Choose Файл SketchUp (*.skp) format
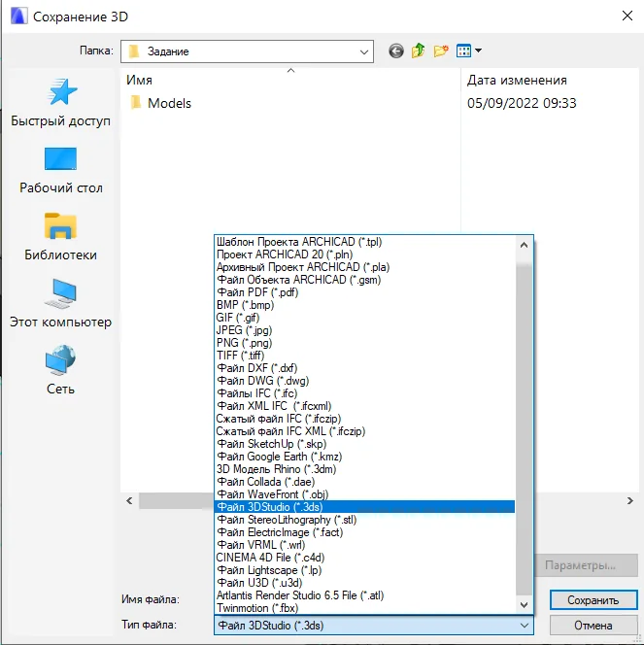The height and width of the screenshot is (645, 644). (364, 444)
